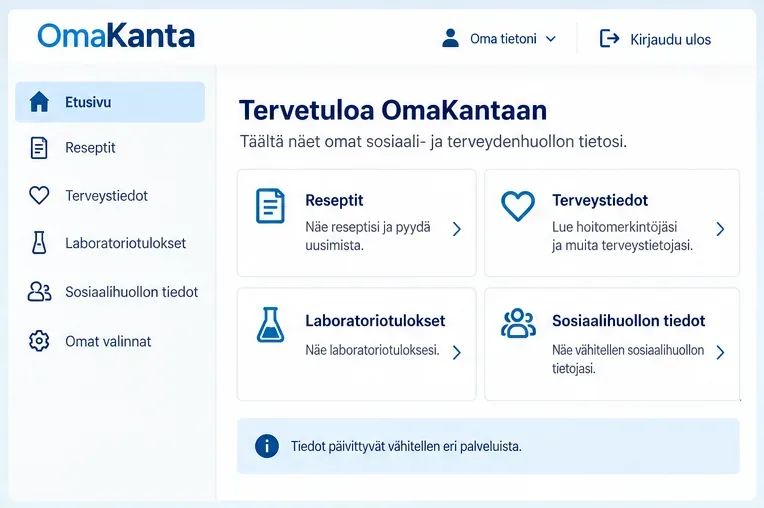Click the OmaKanta logo
This screenshot has width=764, height=508.
pos(116,36)
